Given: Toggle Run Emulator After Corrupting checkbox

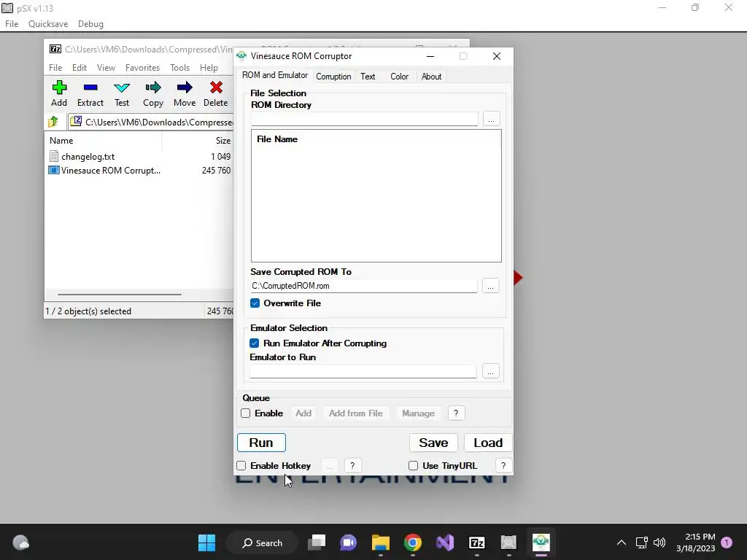Looking at the screenshot, I should coord(255,343).
